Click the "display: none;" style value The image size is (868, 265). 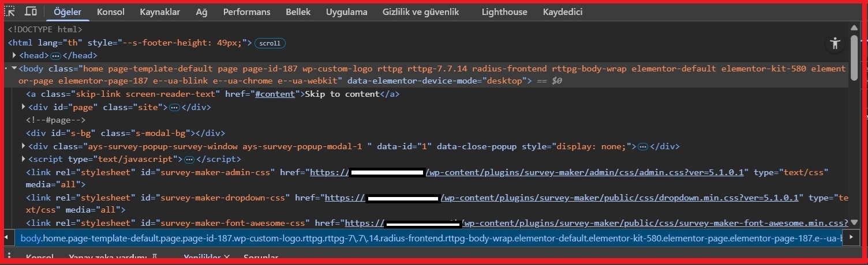592,146
